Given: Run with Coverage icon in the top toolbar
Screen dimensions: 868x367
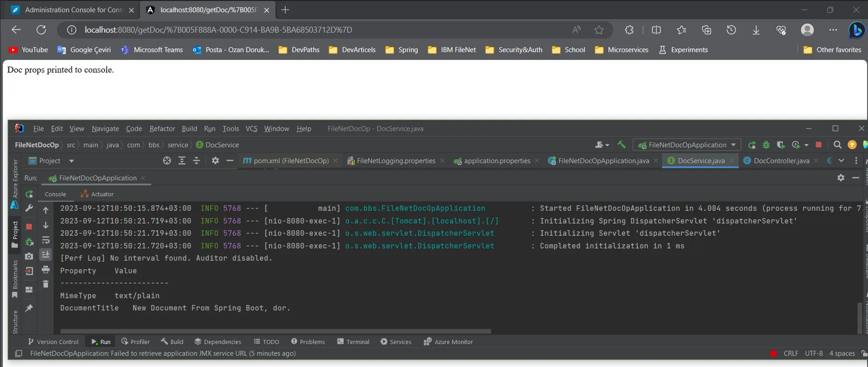Looking at the screenshot, I should click(780, 145).
